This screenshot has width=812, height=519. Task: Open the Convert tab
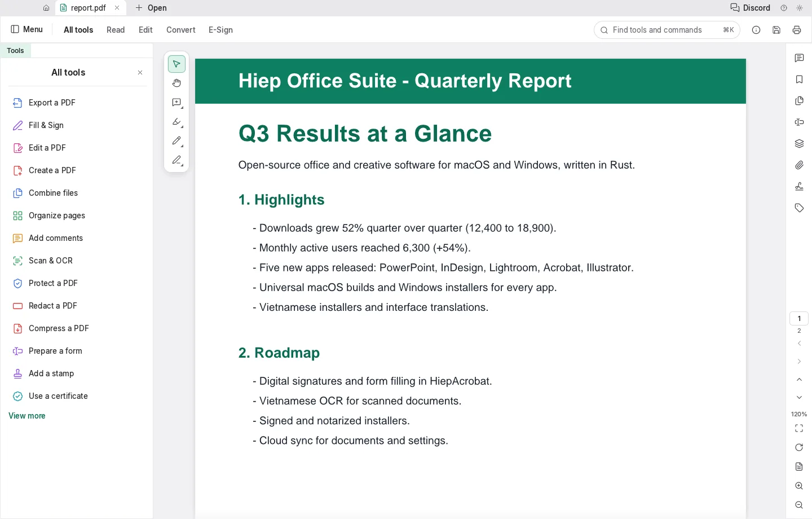coord(181,30)
